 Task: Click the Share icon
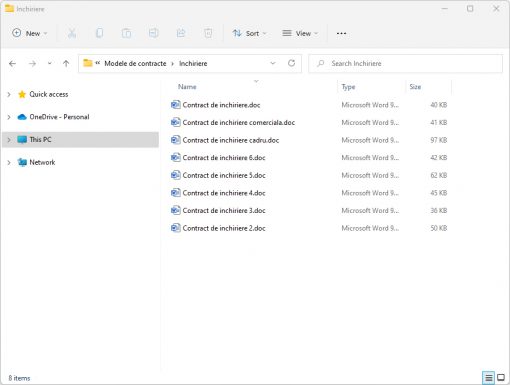click(x=181, y=33)
